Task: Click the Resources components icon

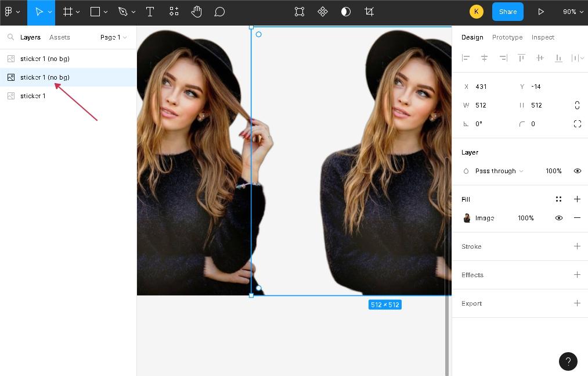Action: tap(174, 12)
